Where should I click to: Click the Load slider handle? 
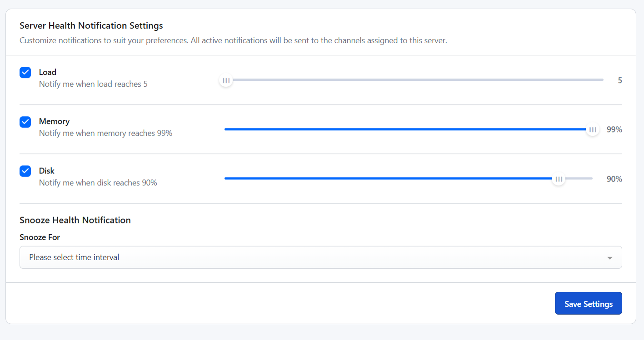tap(226, 80)
